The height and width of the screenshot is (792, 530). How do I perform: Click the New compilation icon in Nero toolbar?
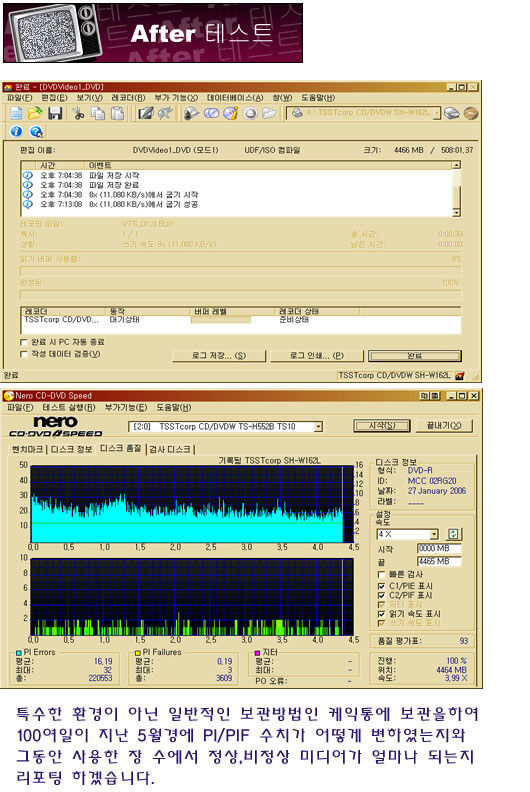coord(16,113)
